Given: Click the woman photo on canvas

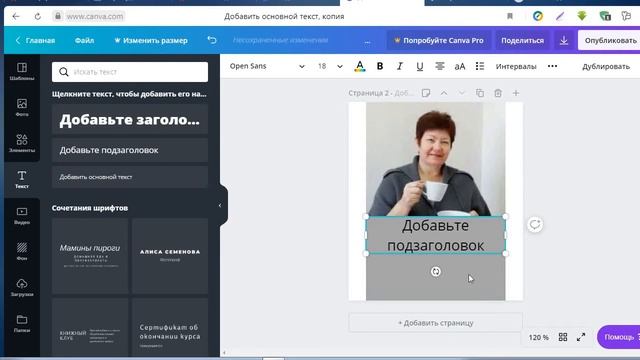Looking at the screenshot, I should (x=436, y=159).
